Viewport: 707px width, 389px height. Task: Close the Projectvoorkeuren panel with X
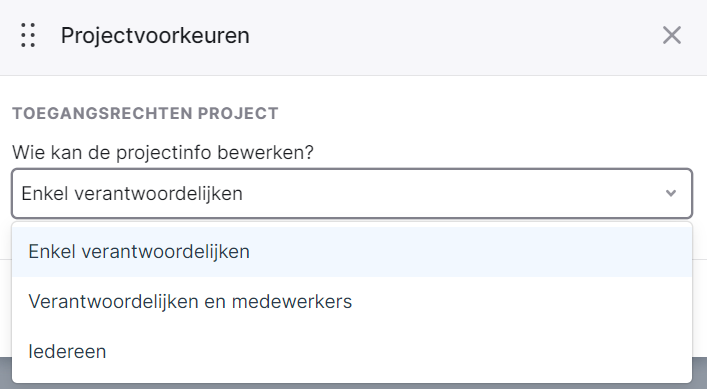[x=671, y=35]
